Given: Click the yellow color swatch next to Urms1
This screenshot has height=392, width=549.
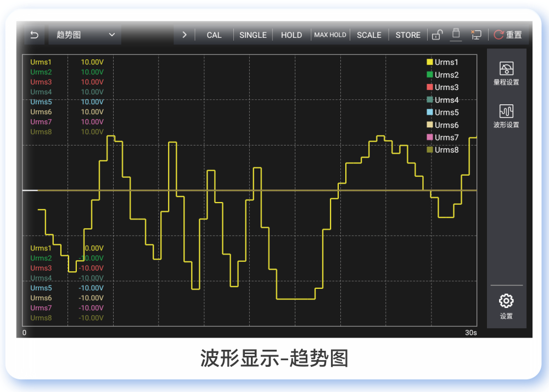Looking at the screenshot, I should click(429, 62).
